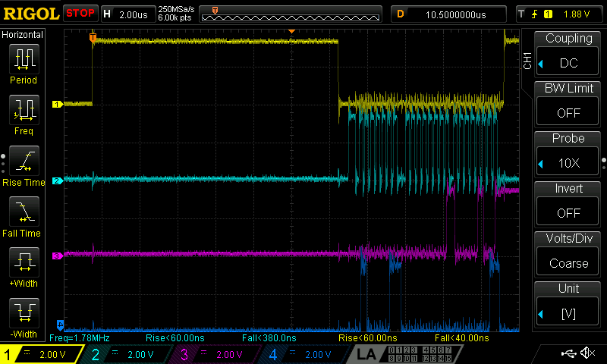The width and height of the screenshot is (607, 364).
Task: Click the rising edge trigger icon
Action: [x=534, y=14]
